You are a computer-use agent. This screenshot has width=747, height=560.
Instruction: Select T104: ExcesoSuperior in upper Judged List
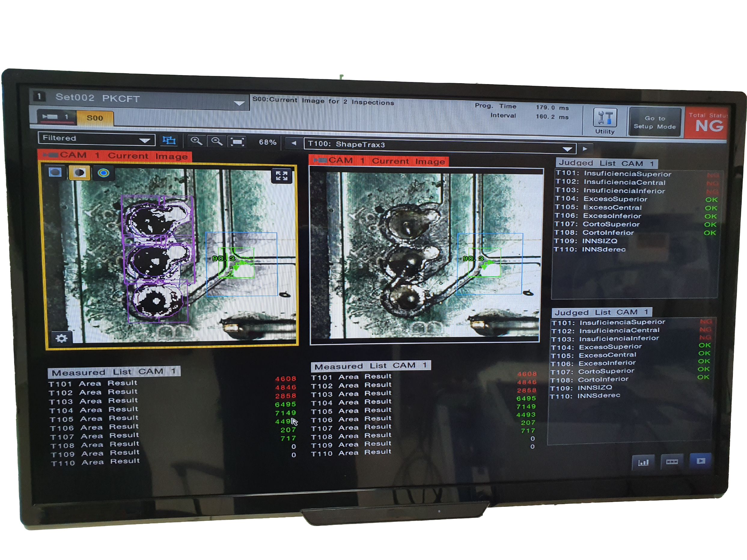[x=636, y=199]
